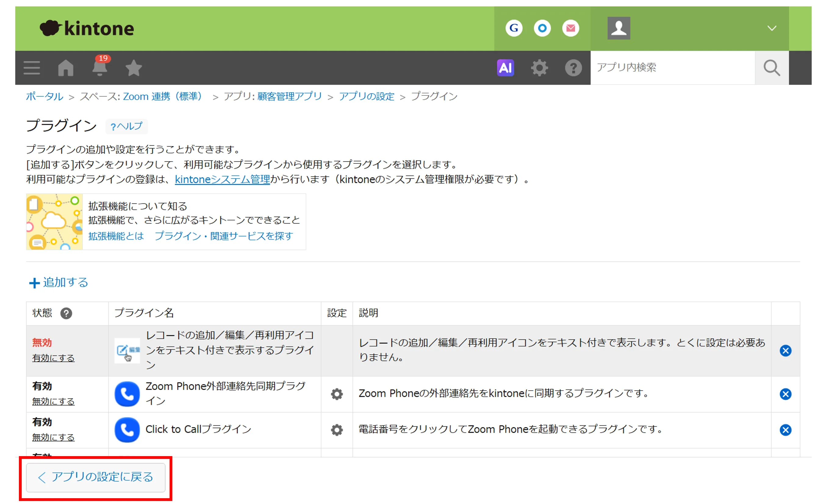Open the Google G shortcut icon
Viewport: 821px width, 504px height.
514,28
